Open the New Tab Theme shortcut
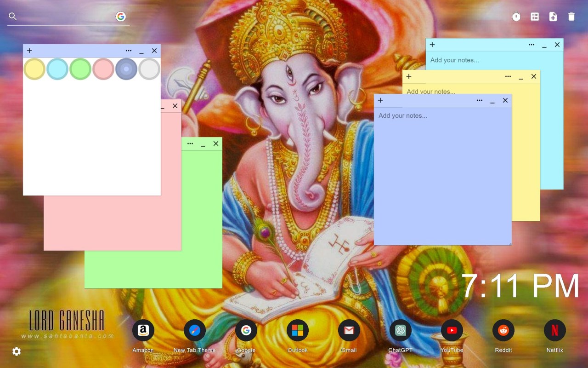Image resolution: width=588 pixels, height=368 pixels. click(x=195, y=330)
